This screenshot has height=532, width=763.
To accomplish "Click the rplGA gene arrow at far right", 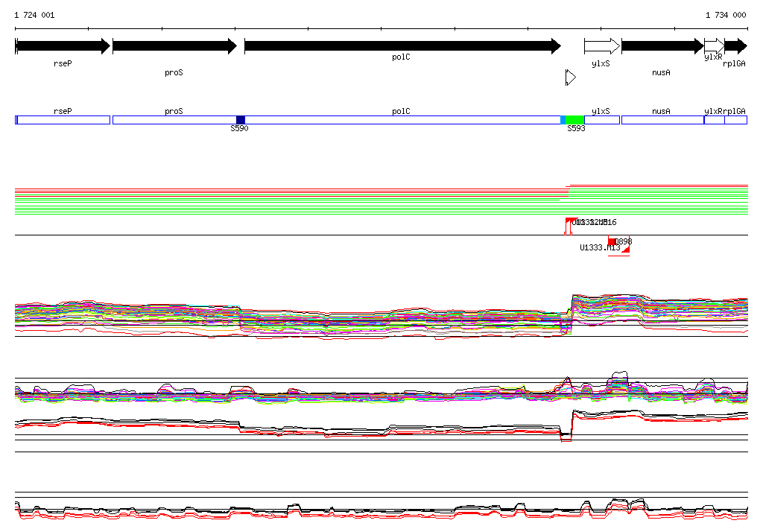I will click(735, 46).
